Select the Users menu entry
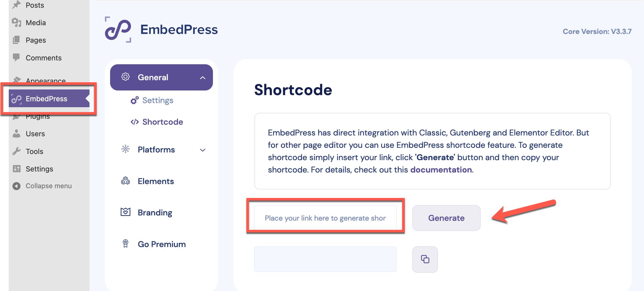644x291 pixels. [35, 133]
